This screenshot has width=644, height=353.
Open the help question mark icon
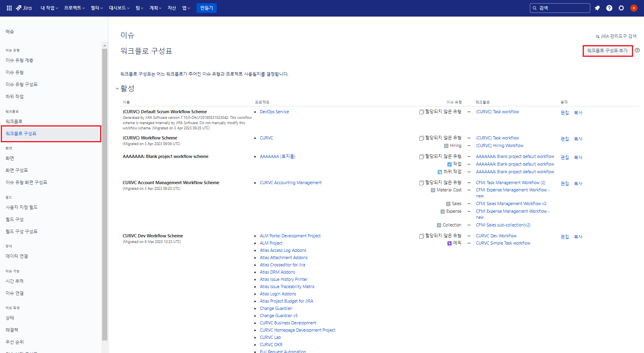(609, 8)
